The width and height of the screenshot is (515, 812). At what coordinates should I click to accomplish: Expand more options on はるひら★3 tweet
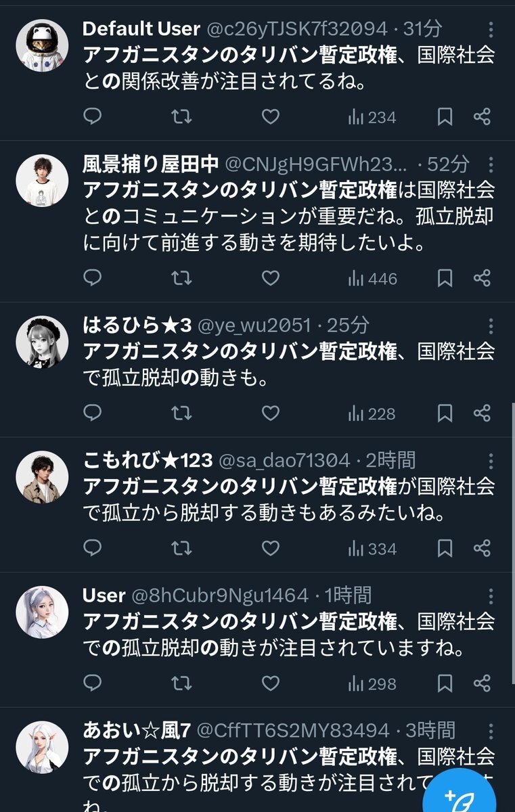pyautogui.click(x=491, y=326)
